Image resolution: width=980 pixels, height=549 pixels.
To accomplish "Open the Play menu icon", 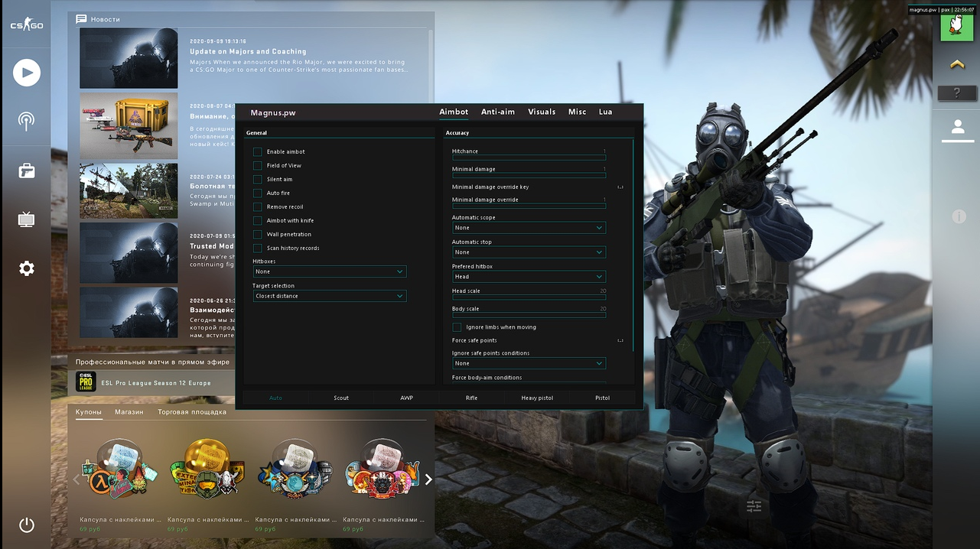I will [x=27, y=73].
